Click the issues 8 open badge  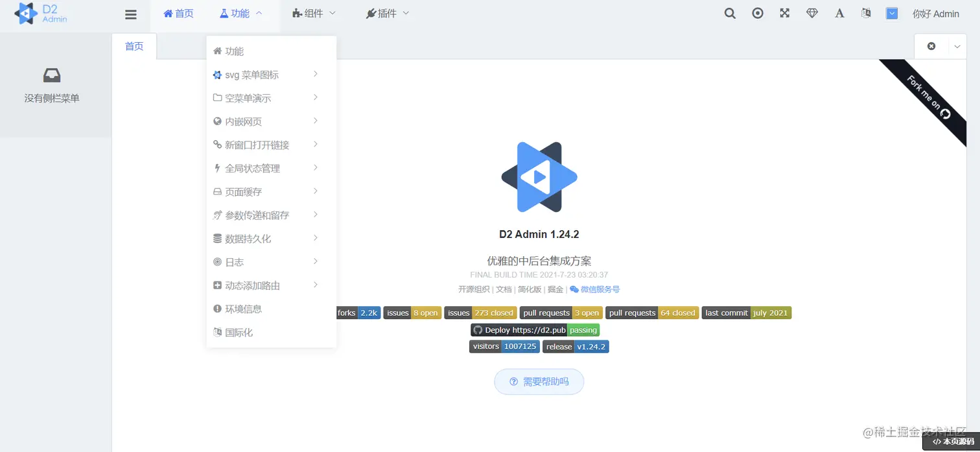[x=412, y=313]
